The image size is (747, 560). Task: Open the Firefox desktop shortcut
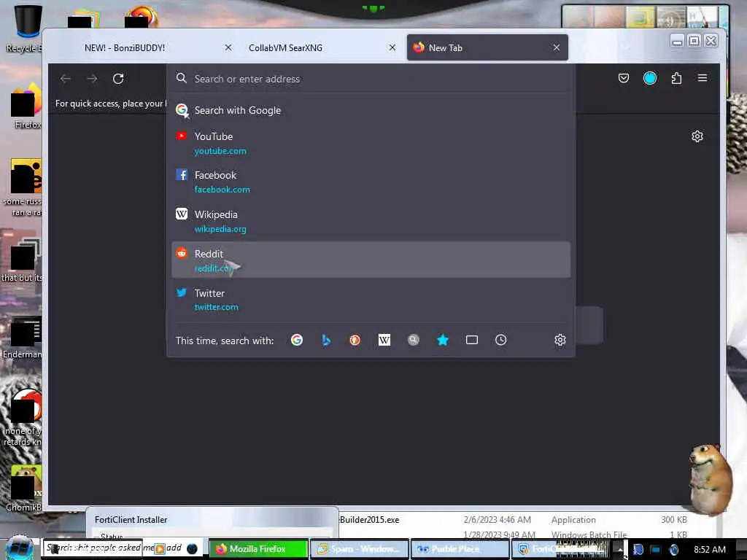pos(25,106)
